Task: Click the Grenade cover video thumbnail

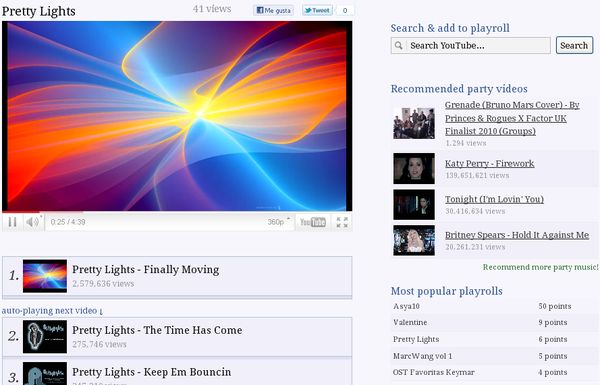Action: [414, 123]
